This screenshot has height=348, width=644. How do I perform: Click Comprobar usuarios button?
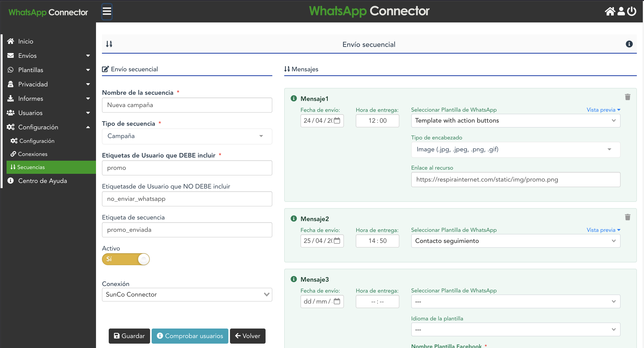coord(190,336)
